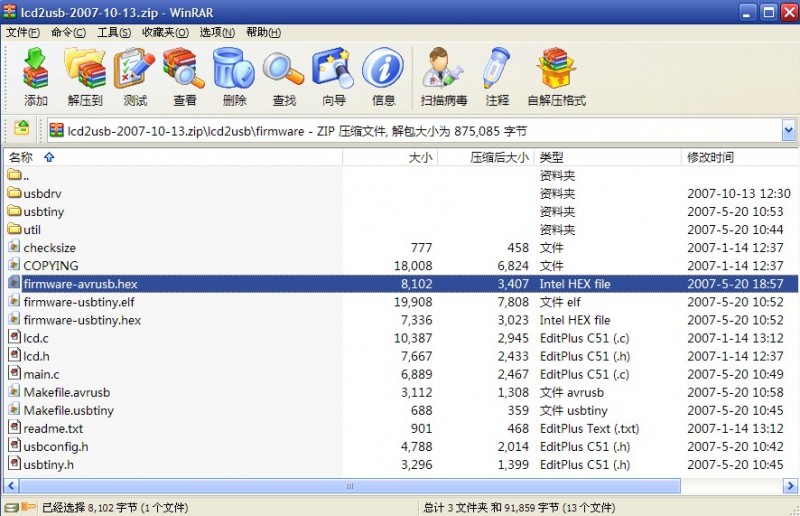Open the 信息 (Info) toolbar icon
The image size is (800, 516).
pos(383,77)
